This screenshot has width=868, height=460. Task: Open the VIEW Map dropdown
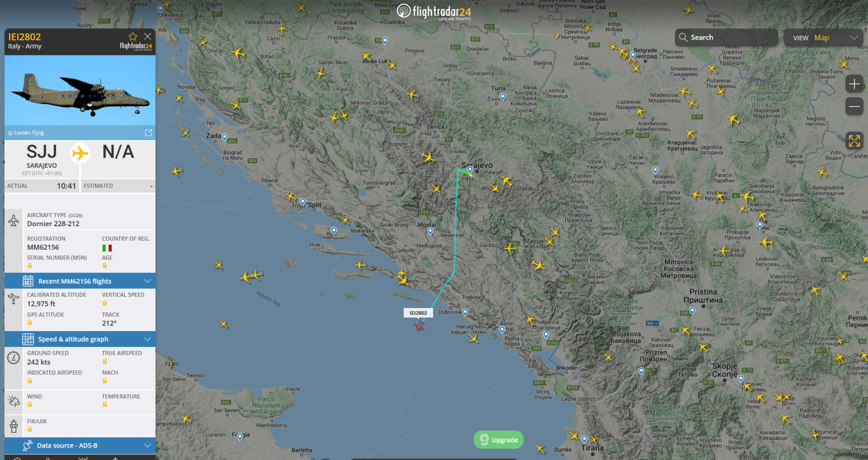826,38
